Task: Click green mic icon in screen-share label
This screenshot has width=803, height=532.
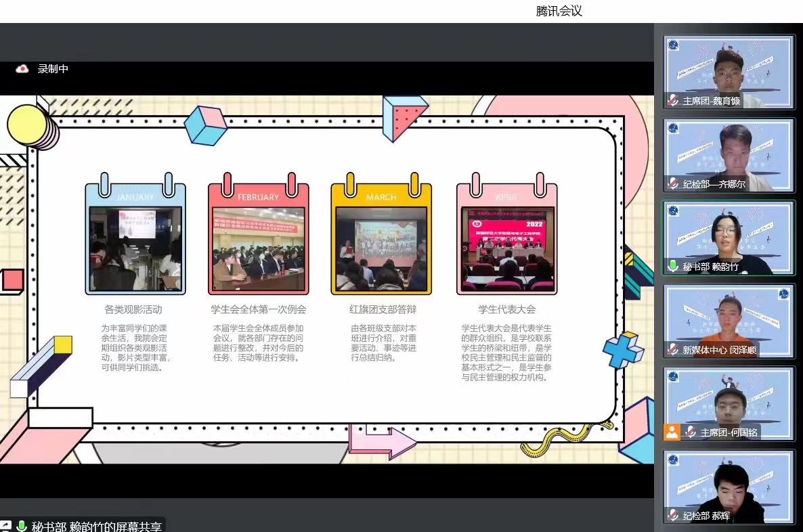Action: (x=22, y=526)
